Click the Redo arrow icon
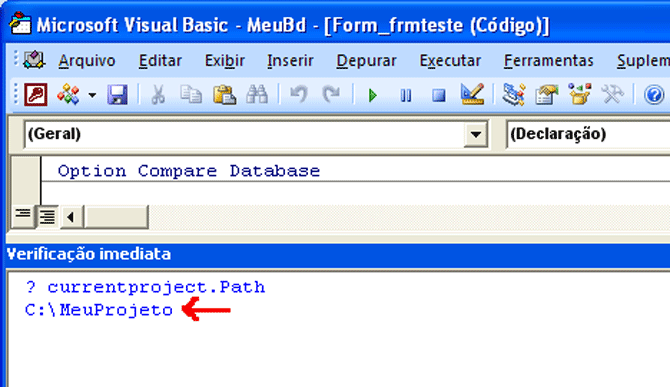The width and height of the screenshot is (670, 387). pos(331,94)
